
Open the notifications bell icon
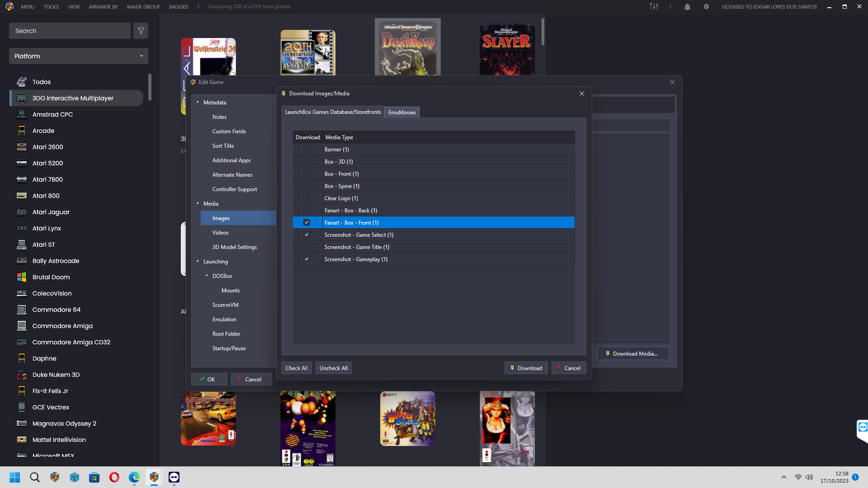(x=687, y=6)
